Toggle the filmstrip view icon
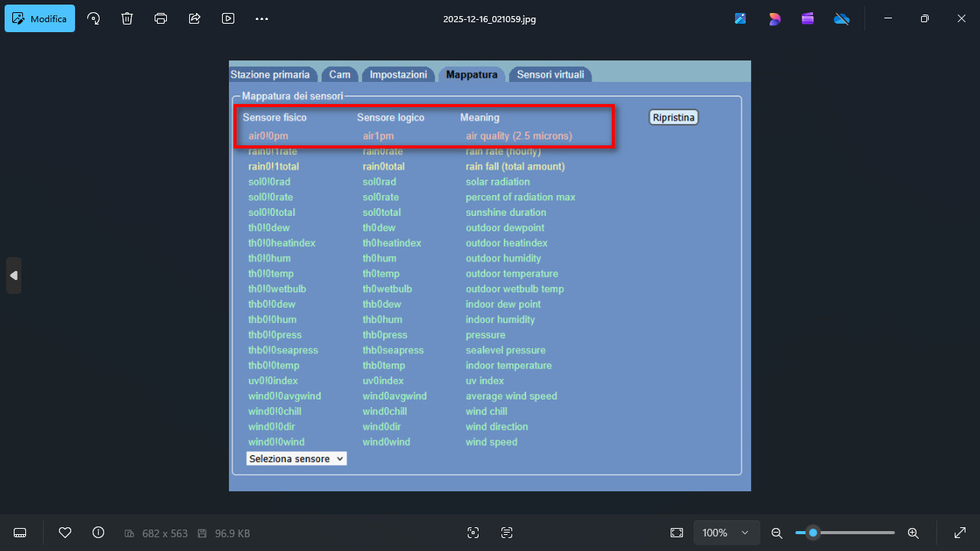This screenshot has width=980, height=551. coord(21,533)
